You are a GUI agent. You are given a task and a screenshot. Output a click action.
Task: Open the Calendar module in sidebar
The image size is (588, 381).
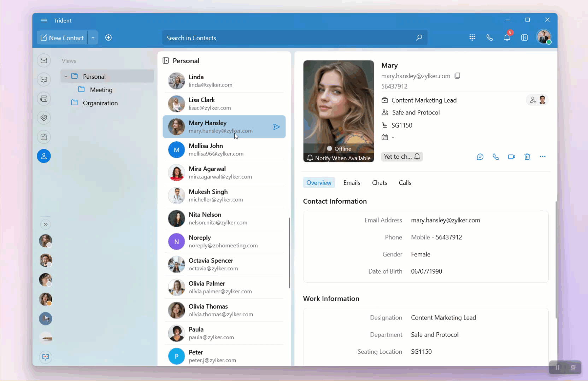click(x=44, y=99)
